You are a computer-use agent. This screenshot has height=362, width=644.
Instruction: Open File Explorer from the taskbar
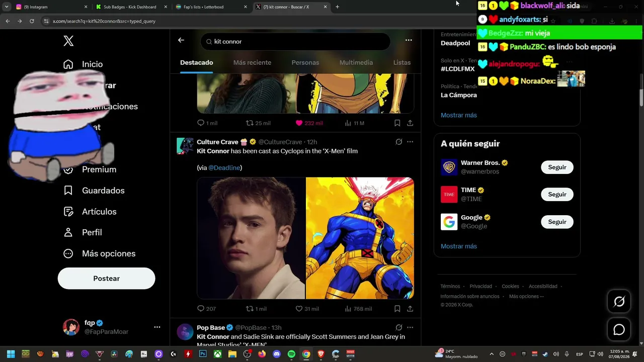pyautogui.click(x=232, y=354)
